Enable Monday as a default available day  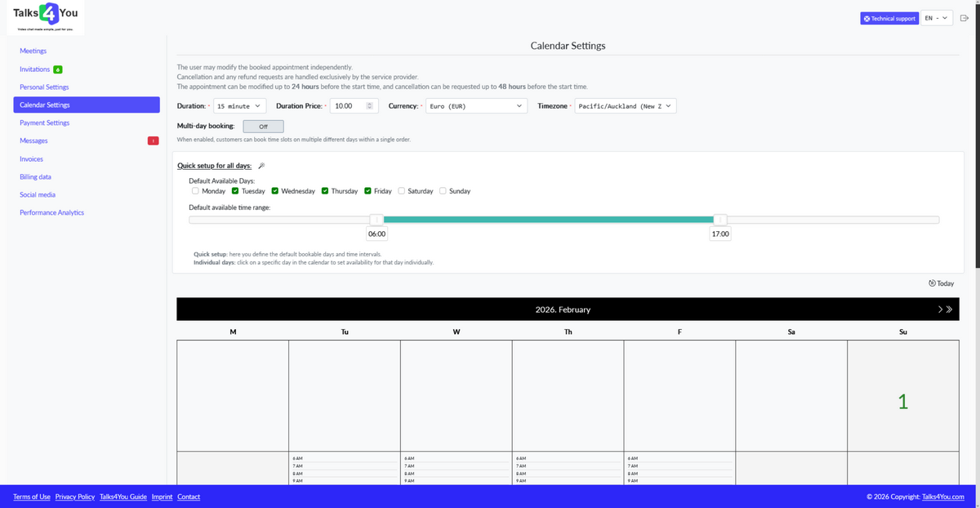point(195,190)
